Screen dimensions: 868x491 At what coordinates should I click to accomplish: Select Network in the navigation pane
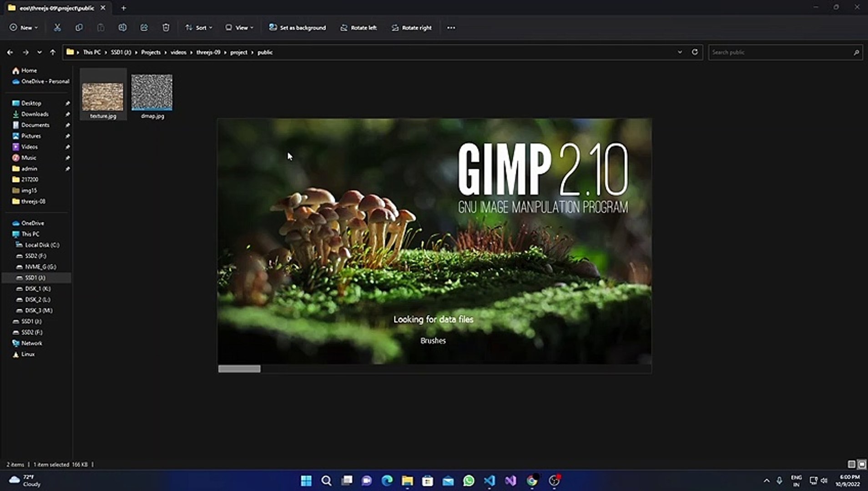pos(31,343)
